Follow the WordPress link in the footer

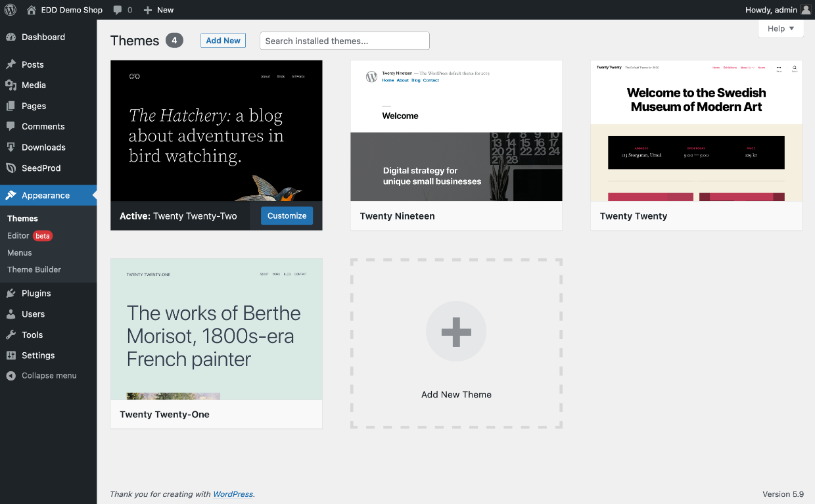[x=233, y=493]
